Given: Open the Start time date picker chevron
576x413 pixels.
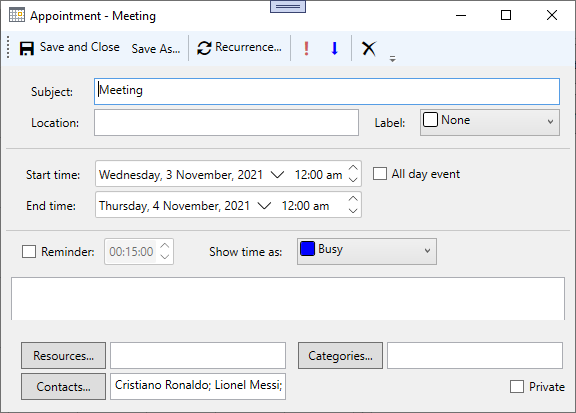Looking at the screenshot, I should click(x=277, y=175).
